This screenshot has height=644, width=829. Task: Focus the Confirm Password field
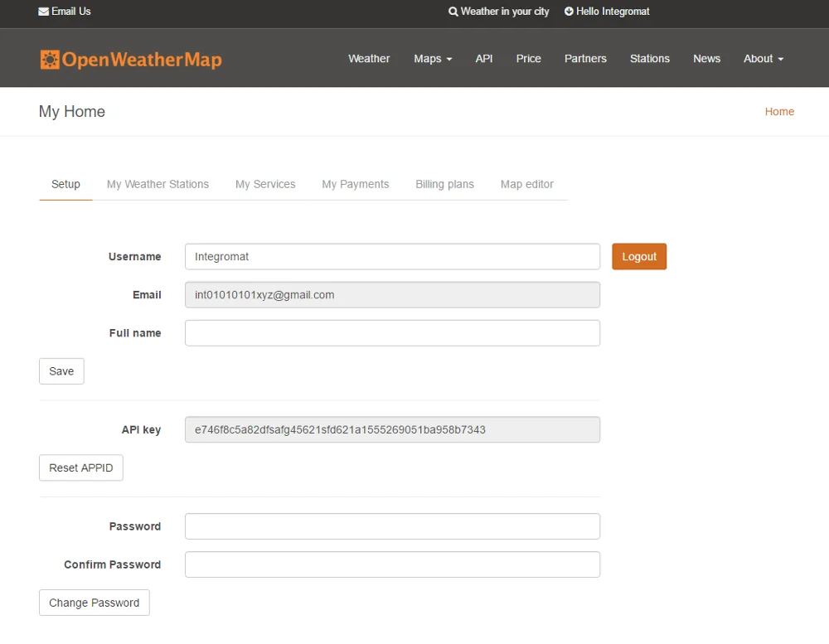coord(392,564)
